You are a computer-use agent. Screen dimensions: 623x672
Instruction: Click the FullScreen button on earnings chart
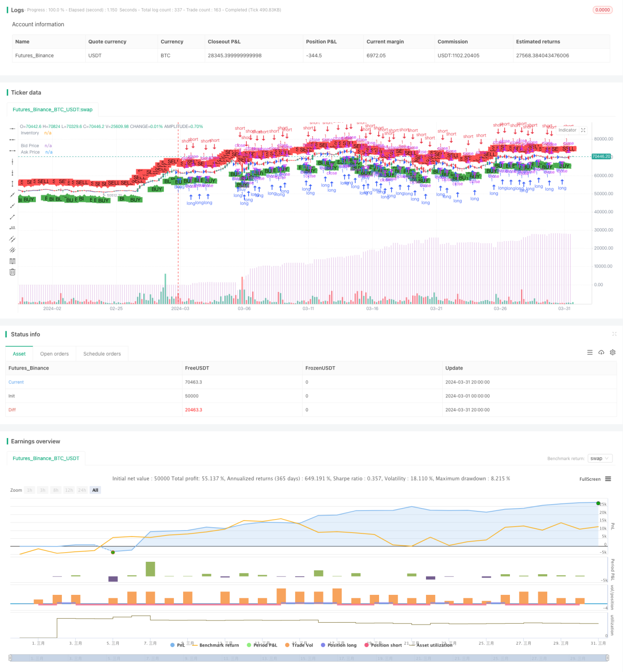[590, 479]
